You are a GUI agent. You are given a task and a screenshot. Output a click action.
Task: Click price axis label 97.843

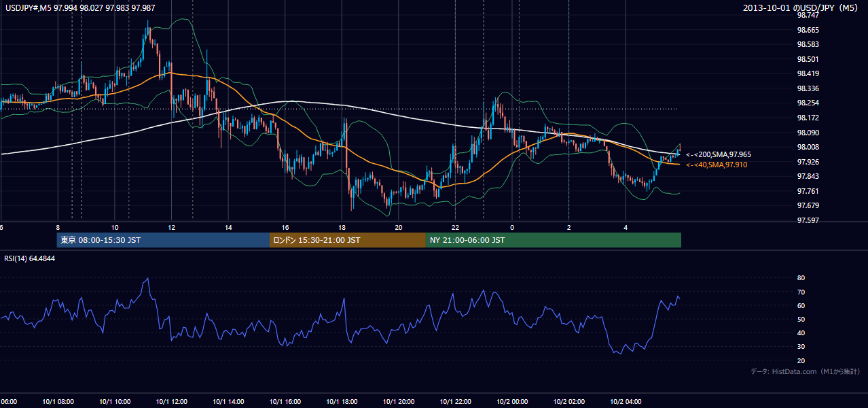point(808,176)
